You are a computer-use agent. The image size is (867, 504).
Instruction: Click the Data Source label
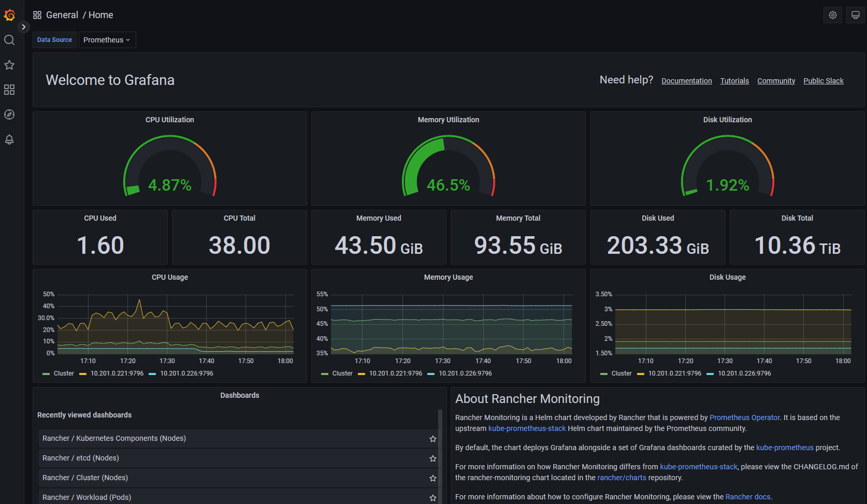[54, 40]
